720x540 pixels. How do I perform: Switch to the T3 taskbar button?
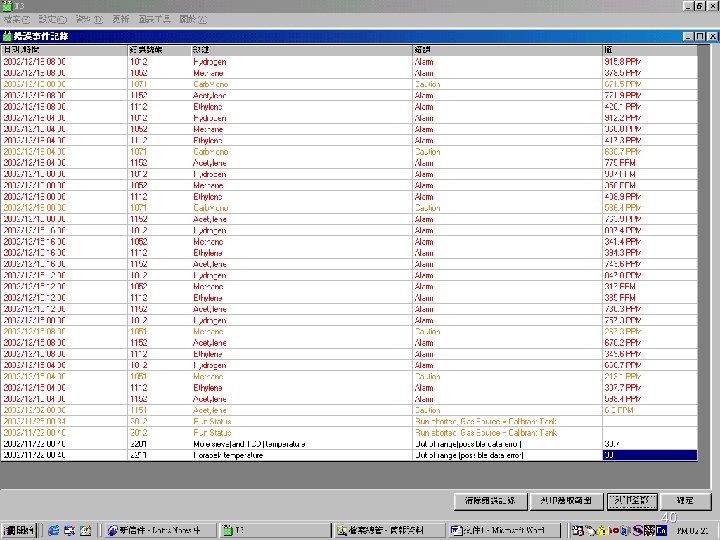coord(275,530)
